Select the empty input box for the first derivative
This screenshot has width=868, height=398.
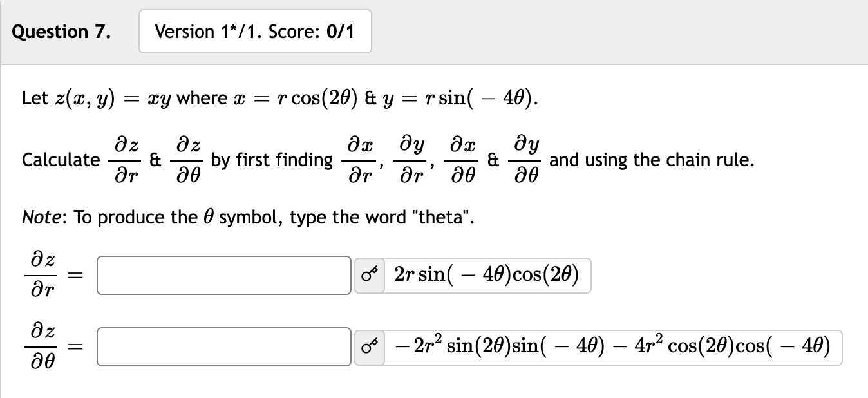pyautogui.click(x=223, y=275)
